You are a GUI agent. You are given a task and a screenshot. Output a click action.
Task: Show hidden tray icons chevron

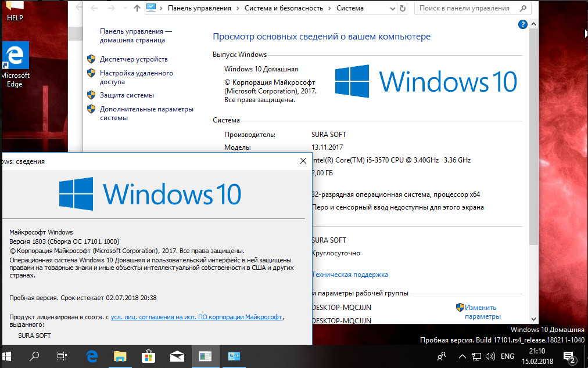tap(462, 356)
